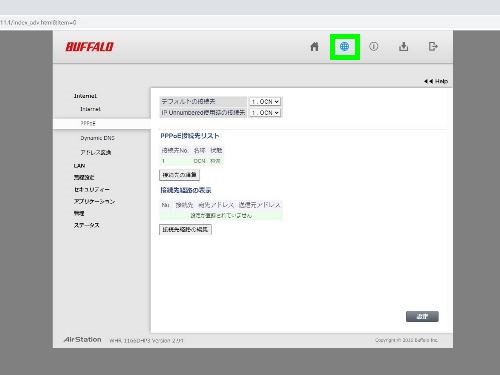Click the OCN name cell in PPPoE list
500x375 pixels.
(199, 161)
